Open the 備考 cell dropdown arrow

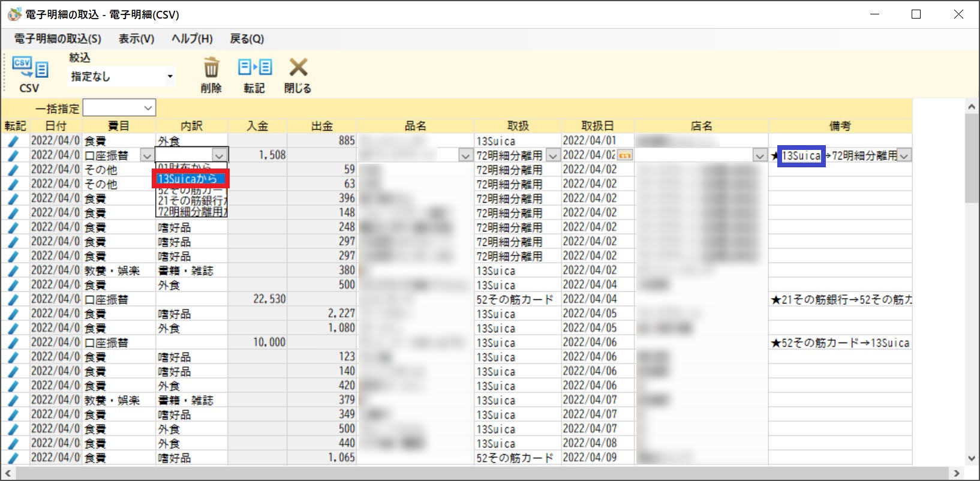(x=904, y=155)
